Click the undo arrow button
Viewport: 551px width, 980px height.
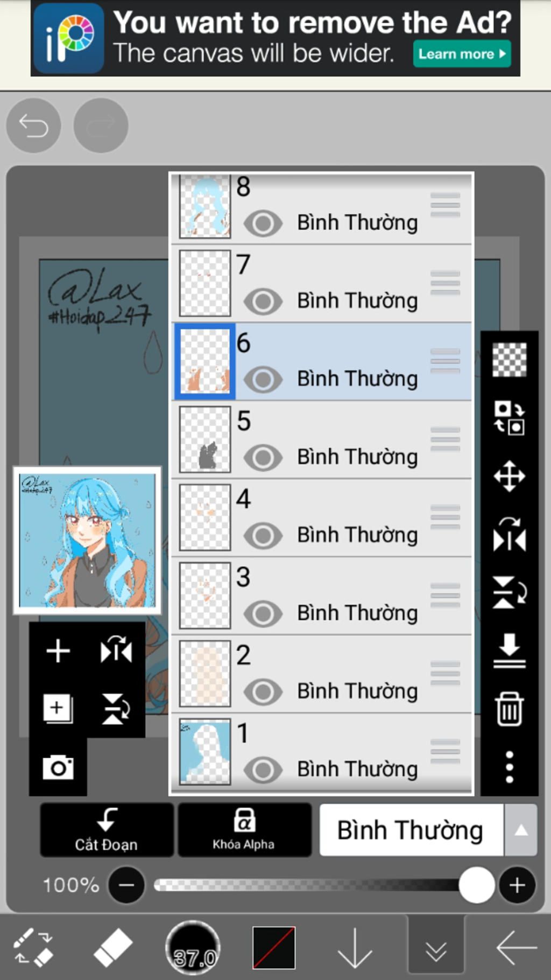(33, 125)
